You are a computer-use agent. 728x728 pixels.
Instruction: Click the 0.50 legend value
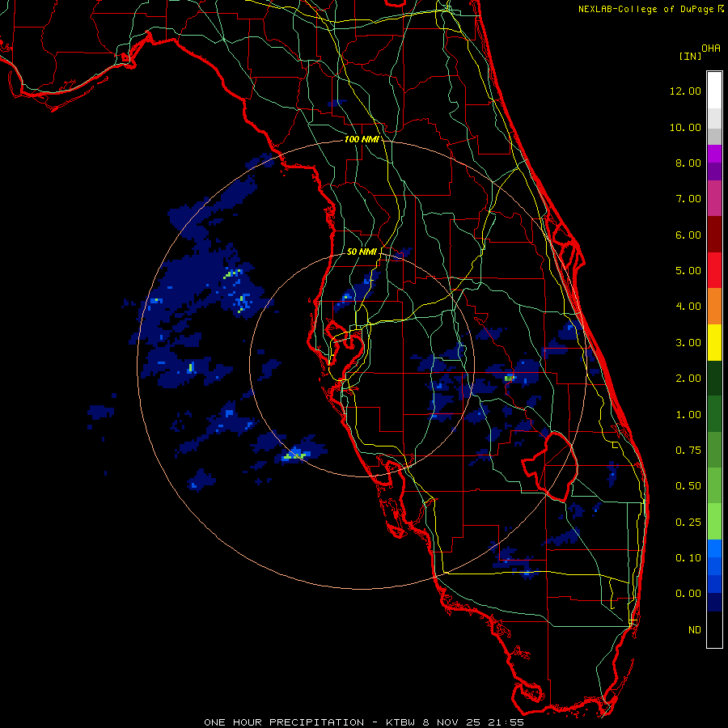[x=688, y=486]
